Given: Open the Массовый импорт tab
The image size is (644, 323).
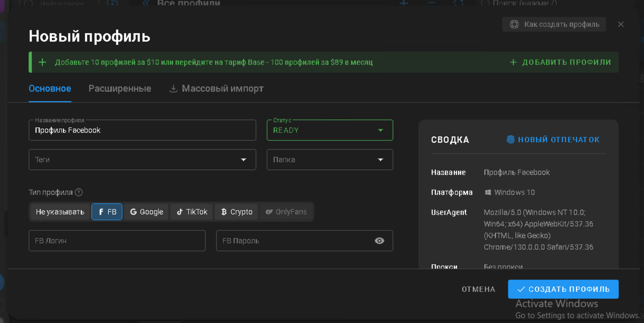Looking at the screenshot, I should tap(216, 89).
